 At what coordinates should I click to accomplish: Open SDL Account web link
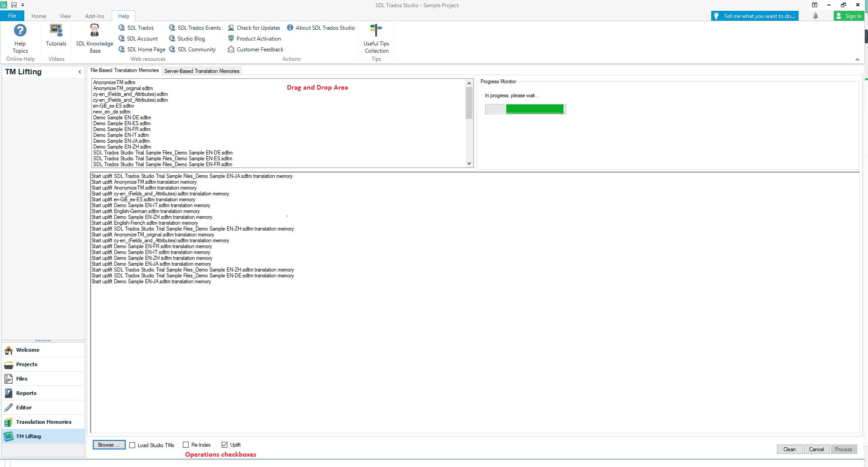click(138, 39)
